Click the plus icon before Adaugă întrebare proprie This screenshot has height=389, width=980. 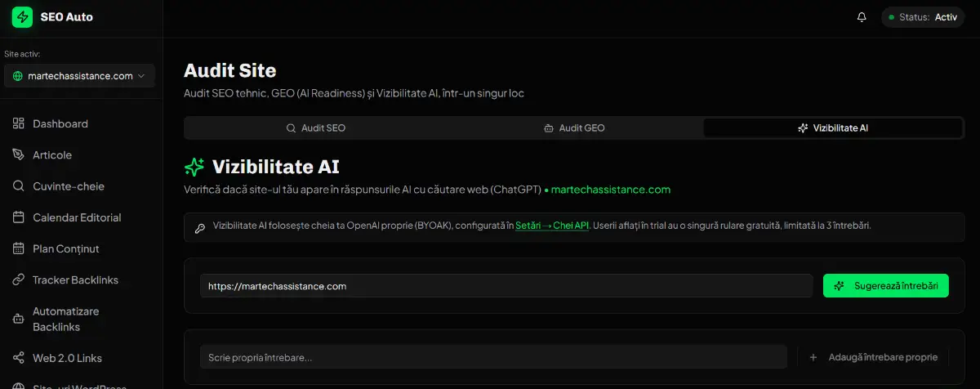coord(813,357)
